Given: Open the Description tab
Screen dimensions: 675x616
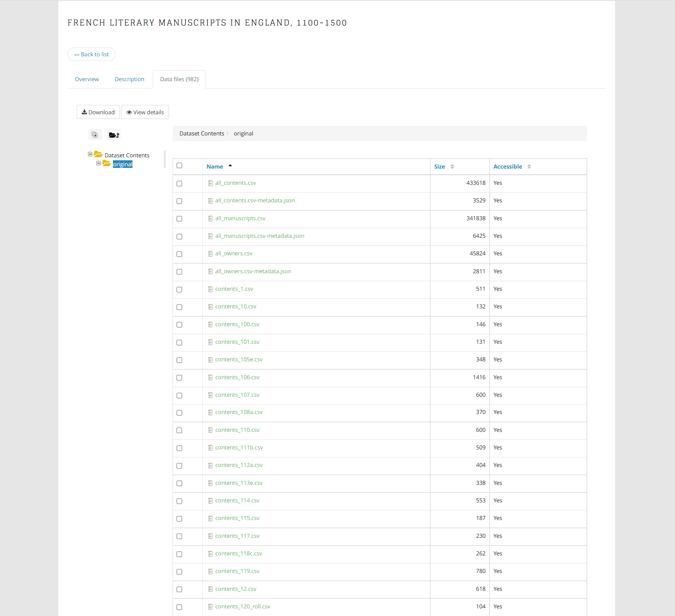Looking at the screenshot, I should tap(129, 79).
